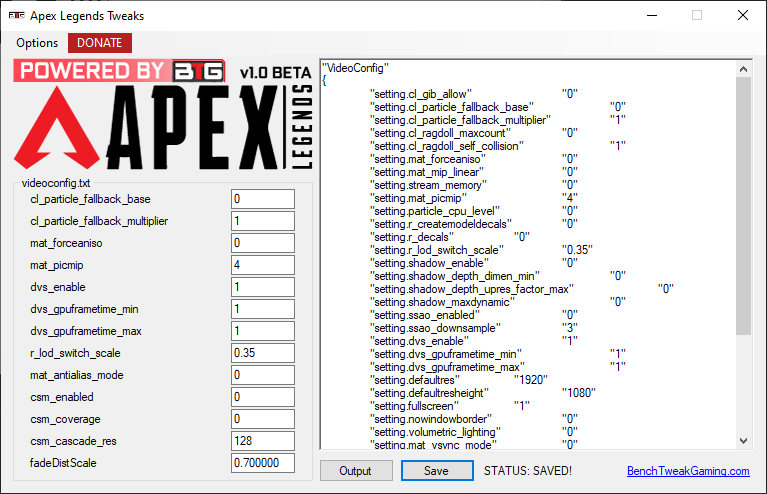
Task: Click the "setting.fullscreen" line
Action: click(450, 406)
